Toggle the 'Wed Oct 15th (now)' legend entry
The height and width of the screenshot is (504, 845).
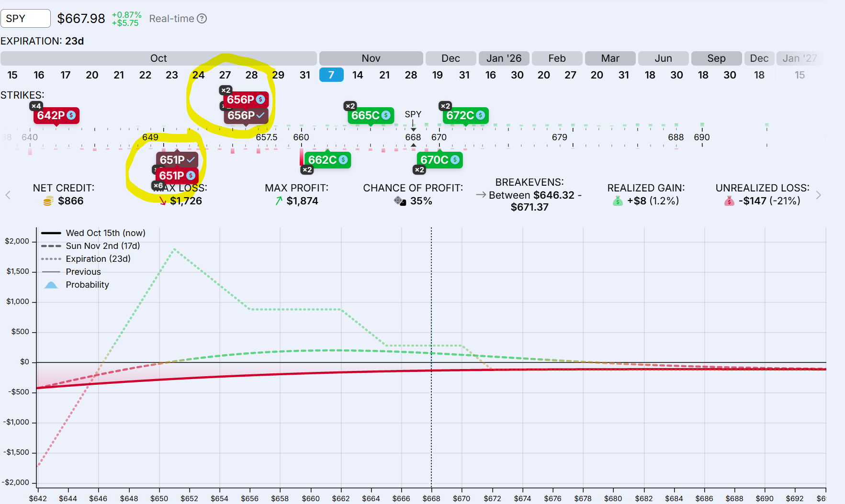pos(93,233)
